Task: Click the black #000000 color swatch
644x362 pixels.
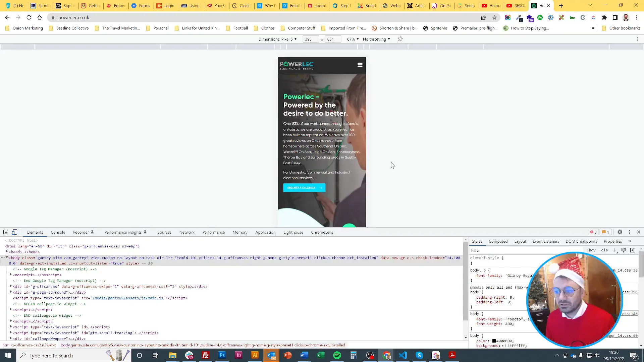Action: [494, 341]
